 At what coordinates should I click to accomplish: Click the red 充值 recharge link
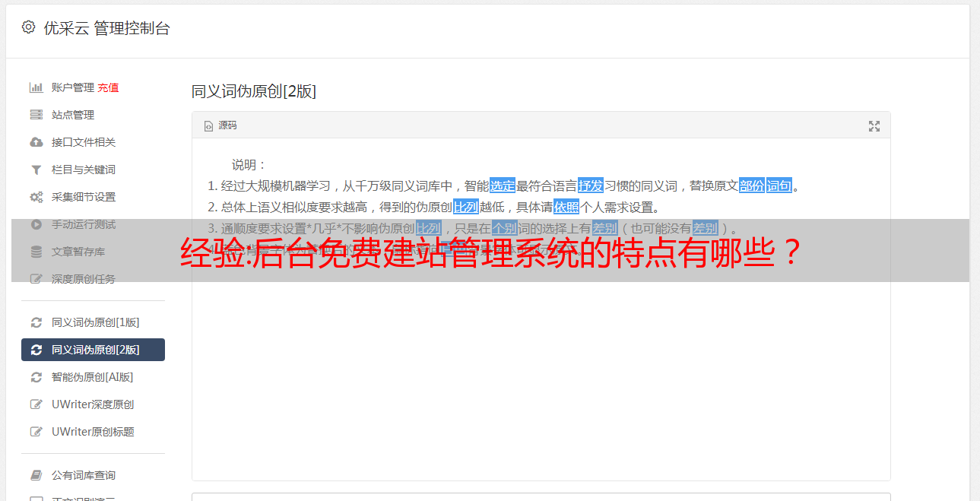point(108,87)
